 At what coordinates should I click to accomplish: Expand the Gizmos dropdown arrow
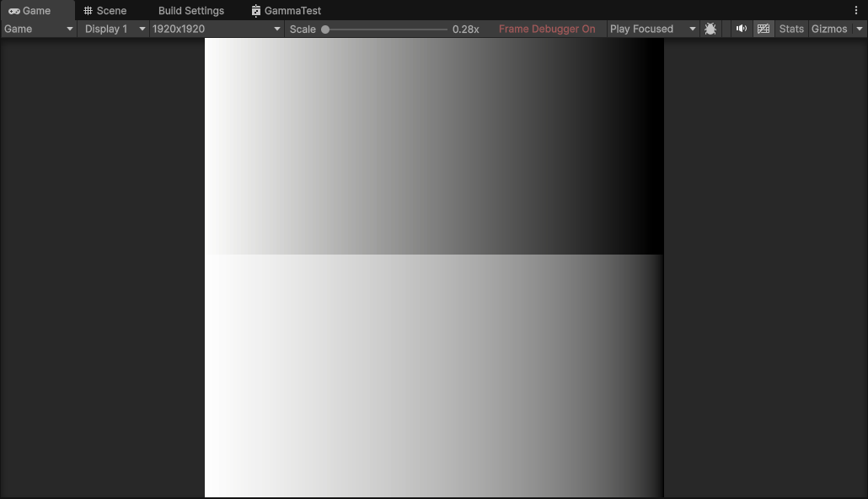coord(860,29)
